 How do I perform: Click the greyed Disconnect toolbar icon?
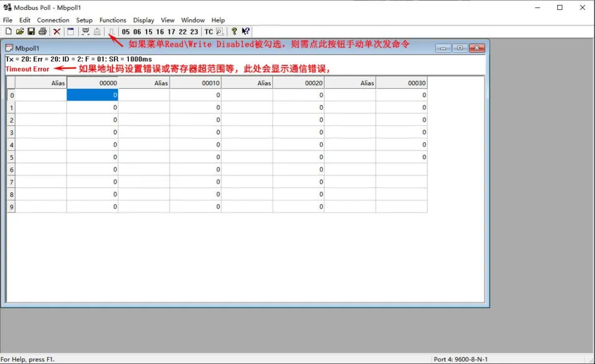[x=97, y=31]
